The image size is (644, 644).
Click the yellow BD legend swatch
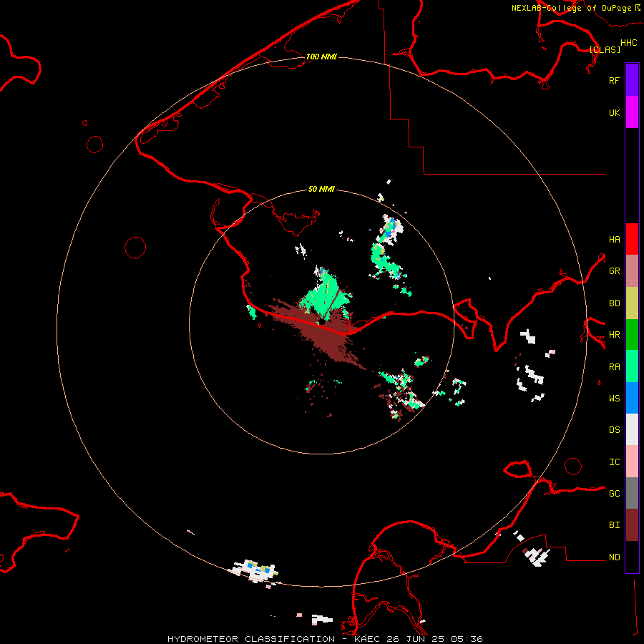click(632, 303)
